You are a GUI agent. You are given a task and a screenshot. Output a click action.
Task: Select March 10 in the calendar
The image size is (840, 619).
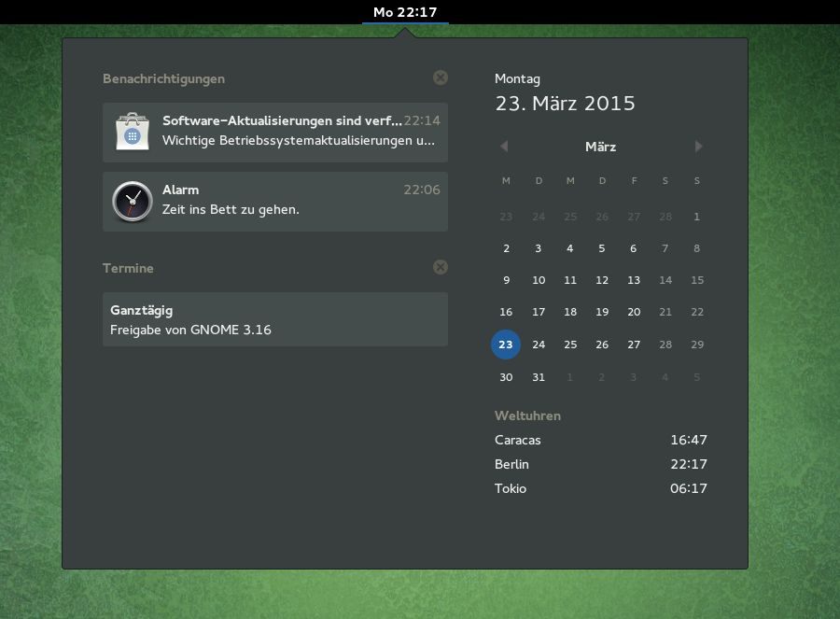(x=539, y=280)
